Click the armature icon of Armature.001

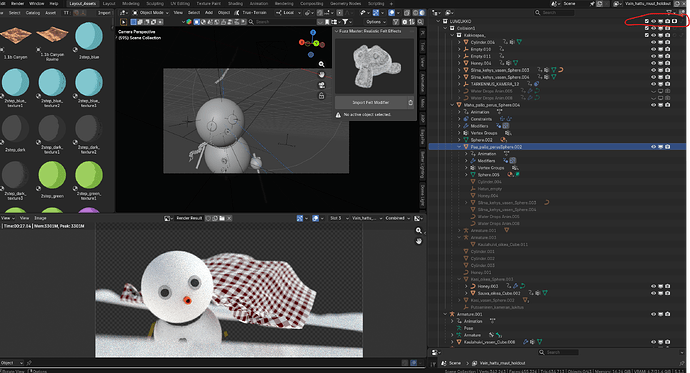[452, 314]
